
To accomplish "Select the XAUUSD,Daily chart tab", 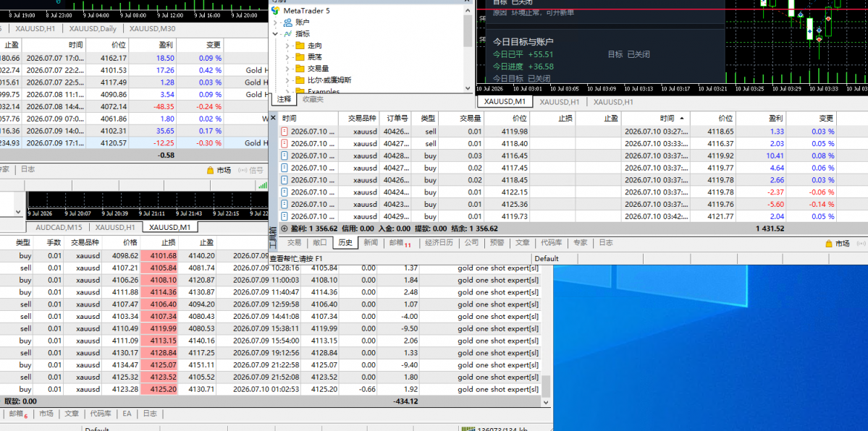I will tap(93, 29).
